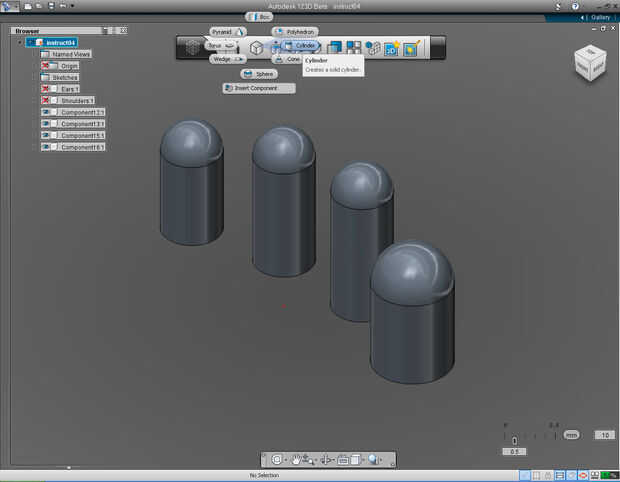Screen dimensions: 620x482
Task: Click the mm units button
Action: coord(571,435)
